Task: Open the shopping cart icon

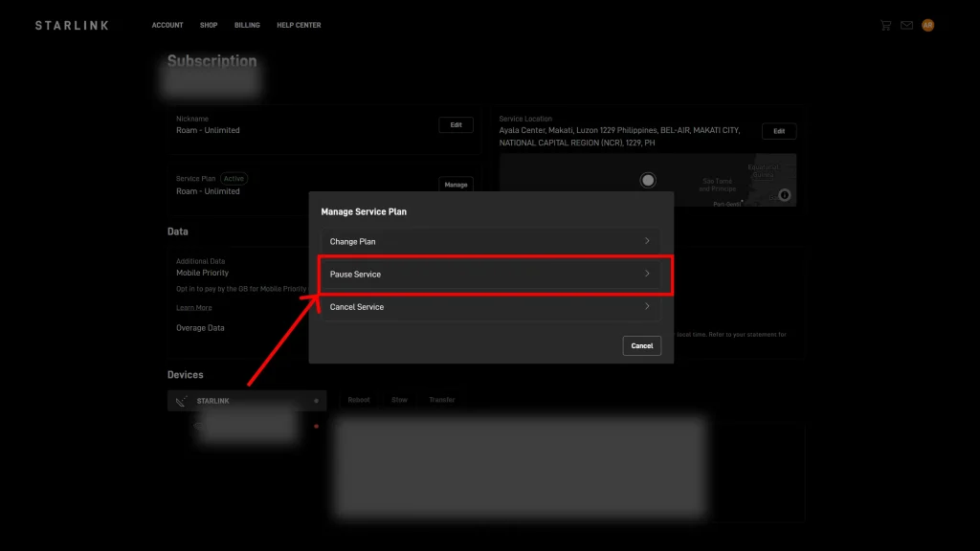Action: click(886, 25)
